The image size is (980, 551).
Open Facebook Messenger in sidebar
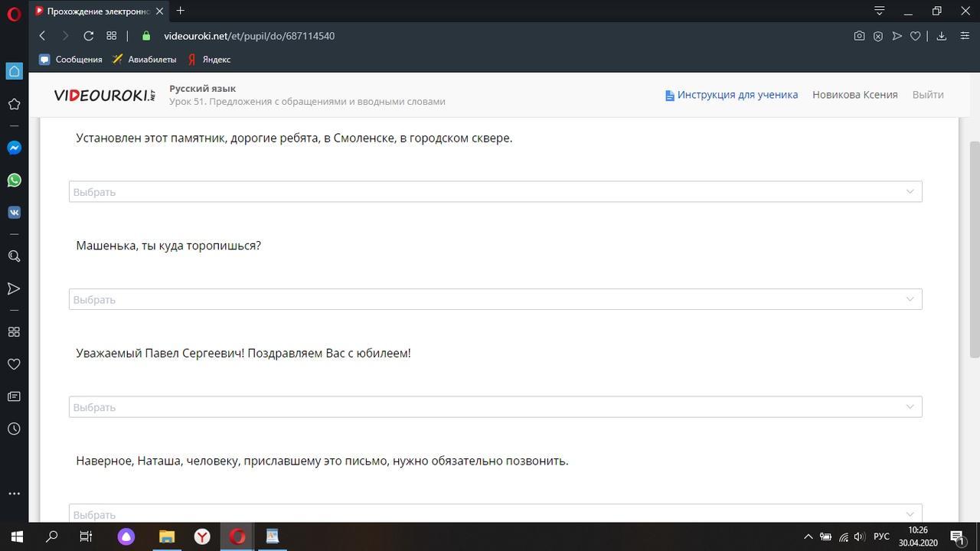(x=14, y=148)
